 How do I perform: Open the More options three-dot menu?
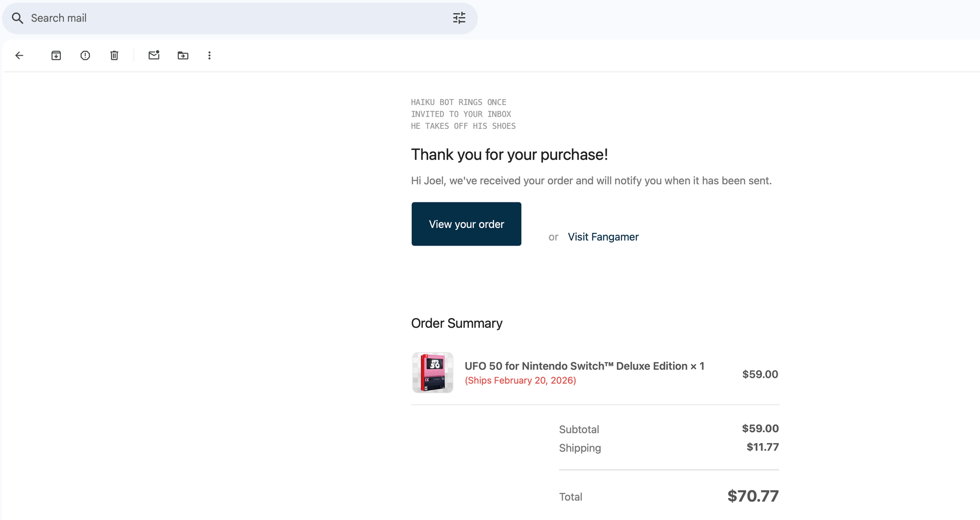coord(209,55)
